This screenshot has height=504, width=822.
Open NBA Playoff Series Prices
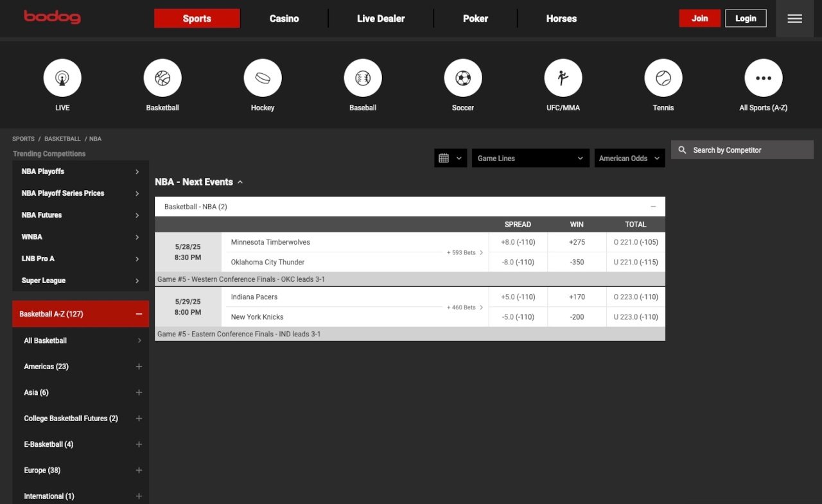[80, 193]
